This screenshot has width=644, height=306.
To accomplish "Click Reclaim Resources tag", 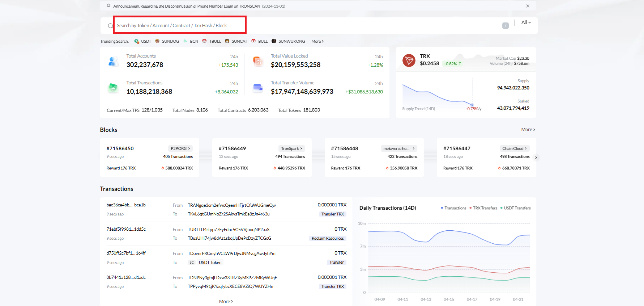I will [328, 238].
